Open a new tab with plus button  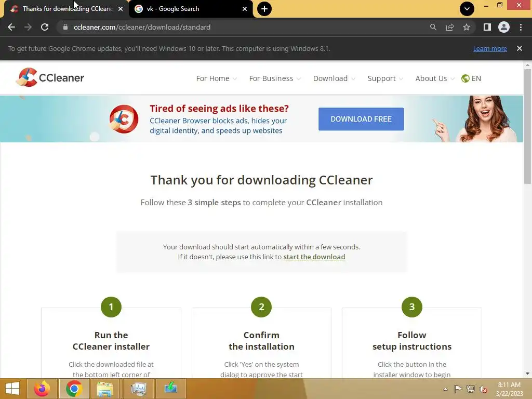264,9
